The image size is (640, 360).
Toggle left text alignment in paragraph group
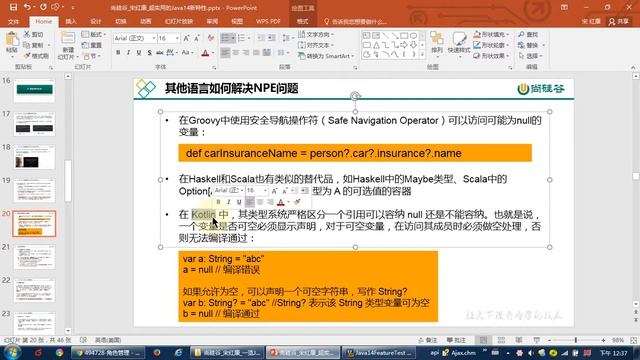click(x=225, y=53)
